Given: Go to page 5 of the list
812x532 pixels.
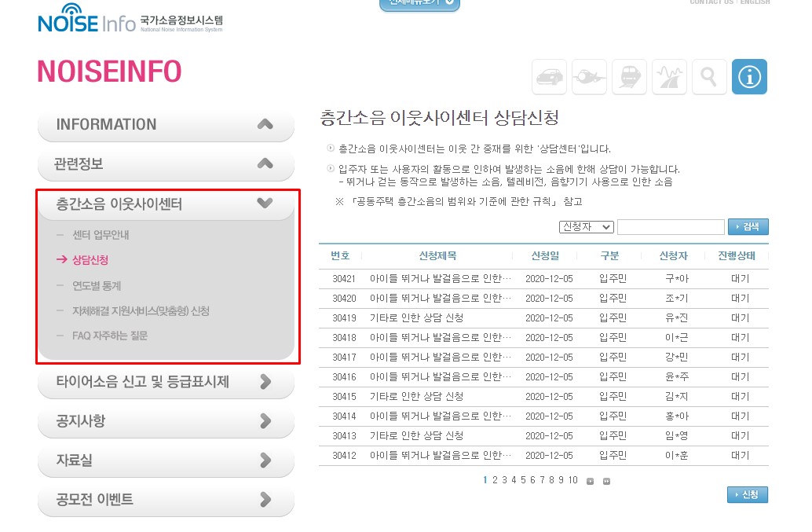Looking at the screenshot, I should pyautogui.click(x=523, y=481).
